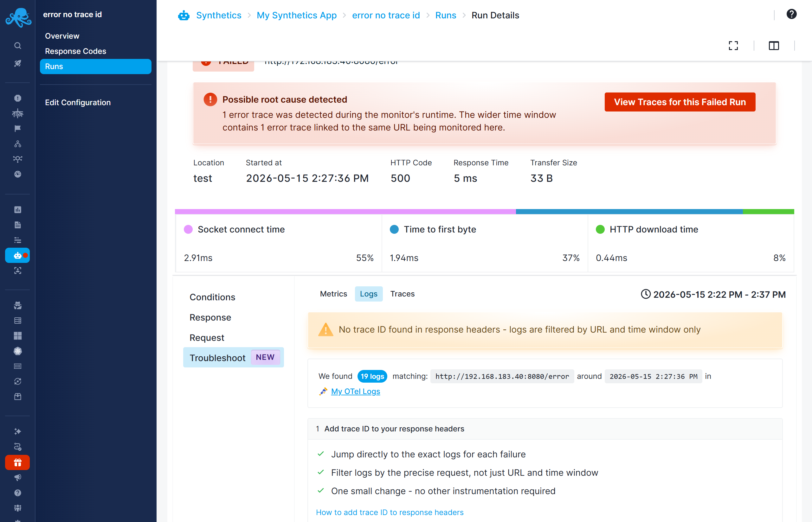Click the Synthetics robot icon in the breadcrumb
The width and height of the screenshot is (812, 522).
tap(184, 16)
